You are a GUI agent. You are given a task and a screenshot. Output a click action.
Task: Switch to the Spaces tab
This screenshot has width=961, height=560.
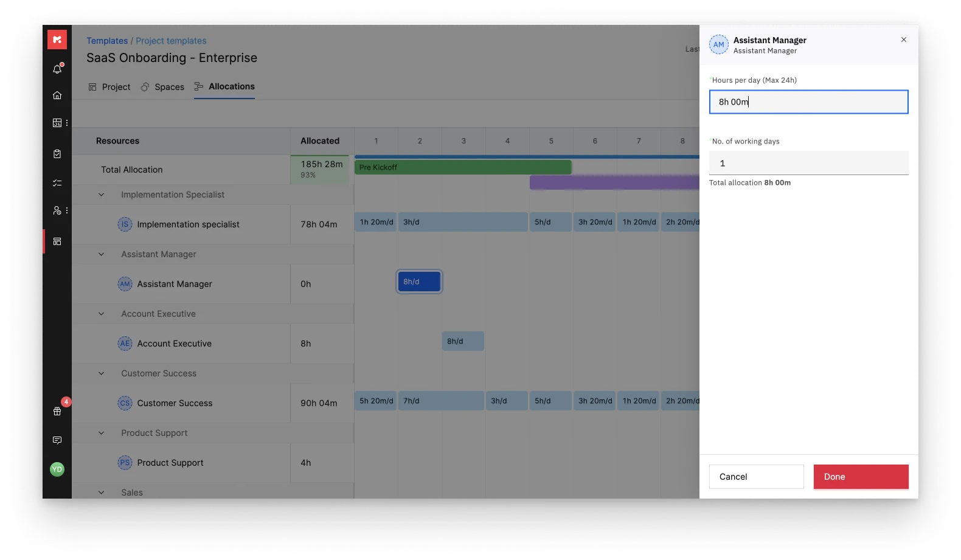[x=162, y=87]
